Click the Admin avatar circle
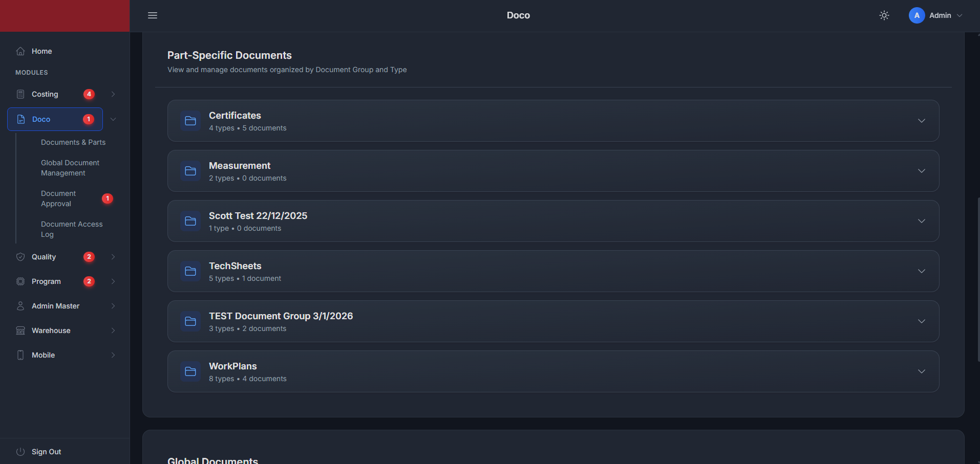 pyautogui.click(x=917, y=15)
